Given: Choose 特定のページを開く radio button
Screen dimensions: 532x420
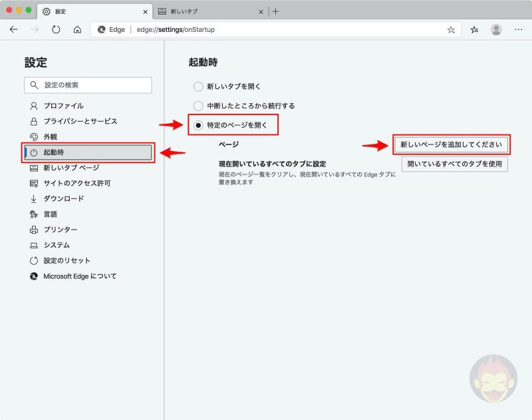Looking at the screenshot, I should 198,125.
